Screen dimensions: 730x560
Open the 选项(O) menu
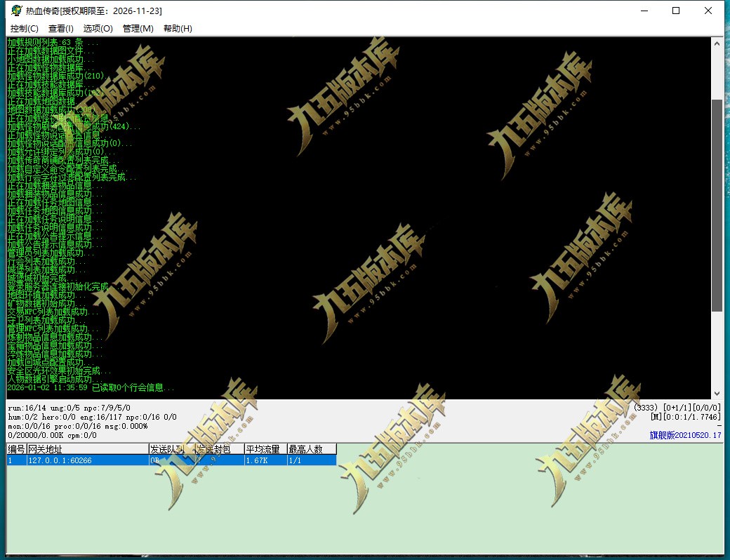click(98, 29)
